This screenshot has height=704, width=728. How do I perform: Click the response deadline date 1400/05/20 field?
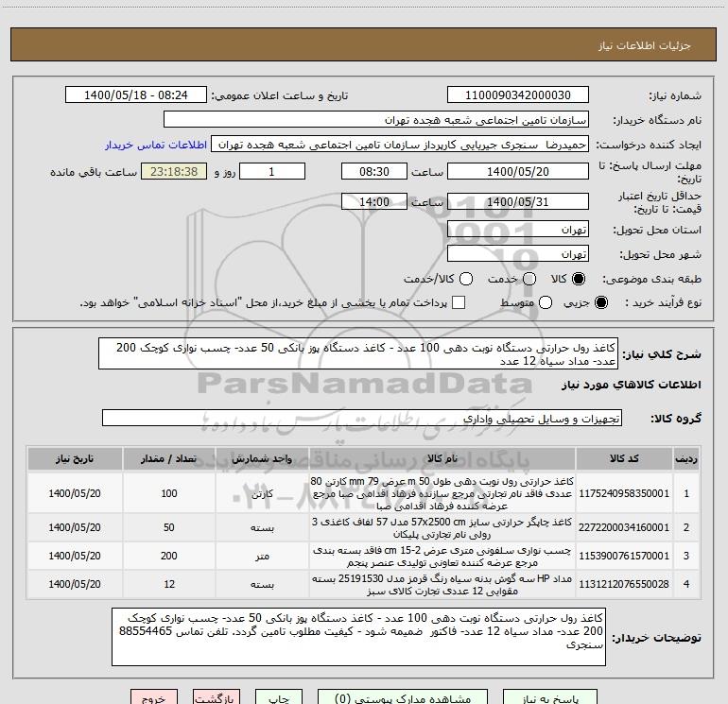click(x=518, y=172)
